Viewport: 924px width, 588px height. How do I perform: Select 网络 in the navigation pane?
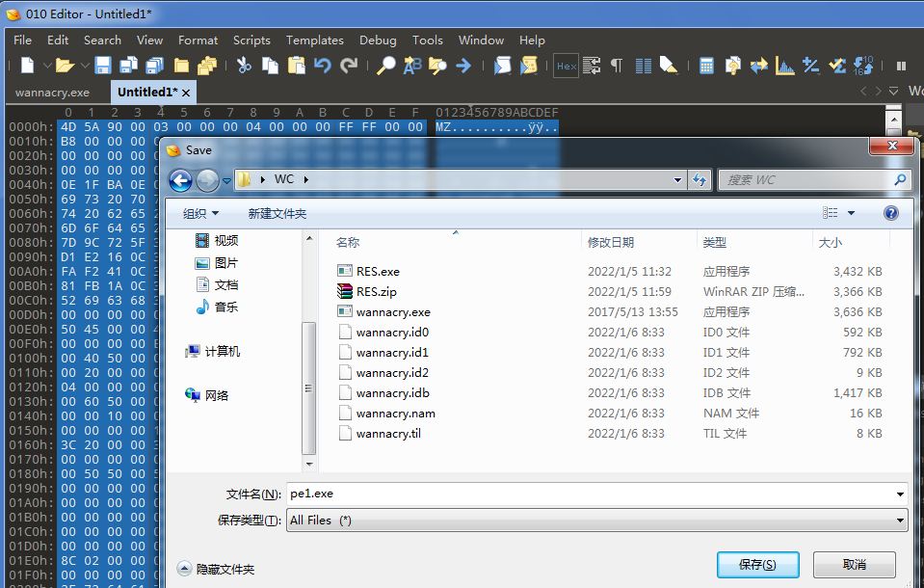click(207, 395)
